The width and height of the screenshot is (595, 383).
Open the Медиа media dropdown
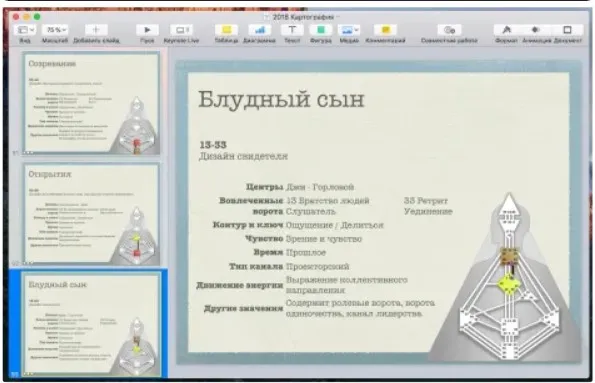pos(349,30)
